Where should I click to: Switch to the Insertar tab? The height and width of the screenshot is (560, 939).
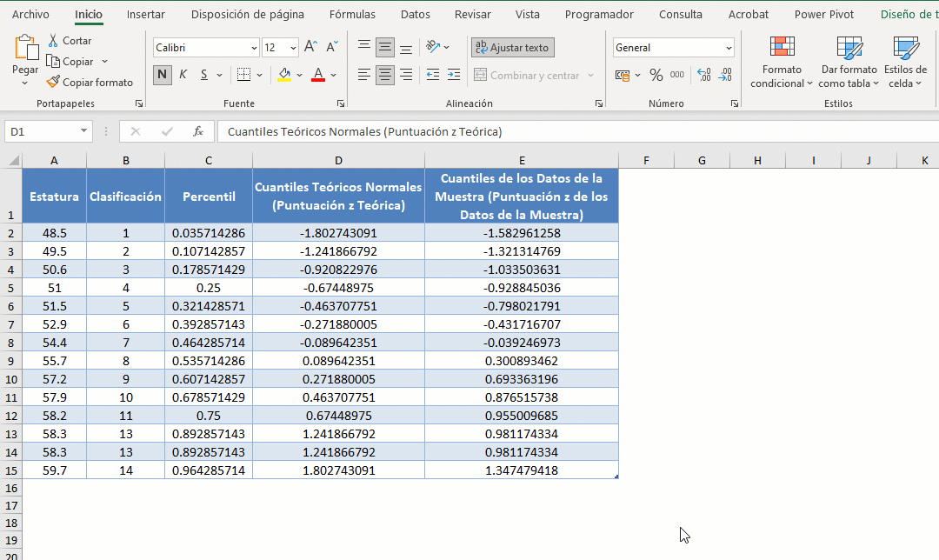coord(145,15)
